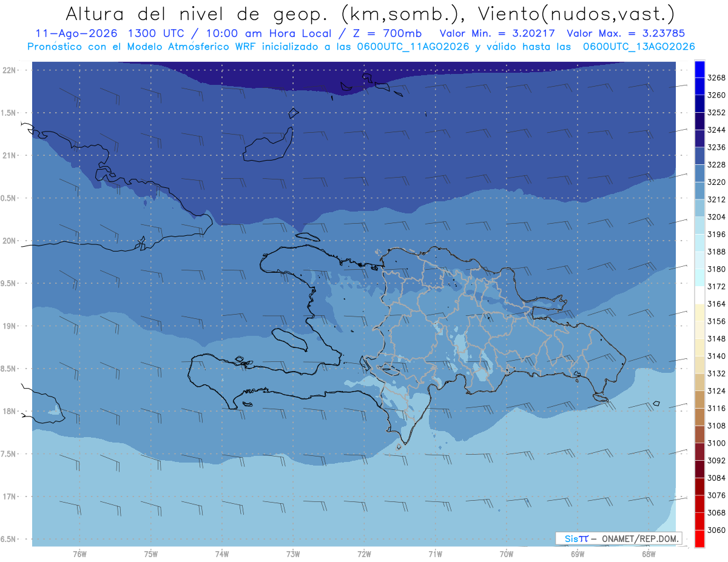Screen dimensions: 728x562
Task: Click the color bar segment between 3204 and 3212
Action: 699,208
